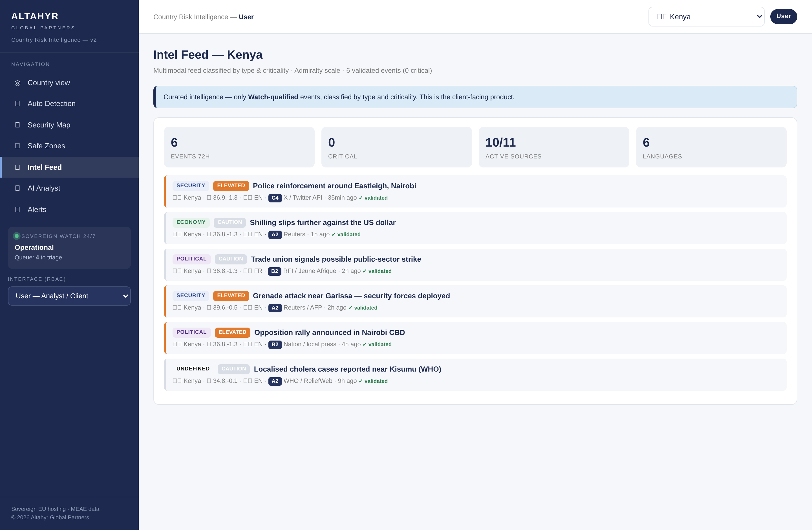Click the ECONOMY tag on Shilling event
This screenshot has width=812, height=530.
191,222
